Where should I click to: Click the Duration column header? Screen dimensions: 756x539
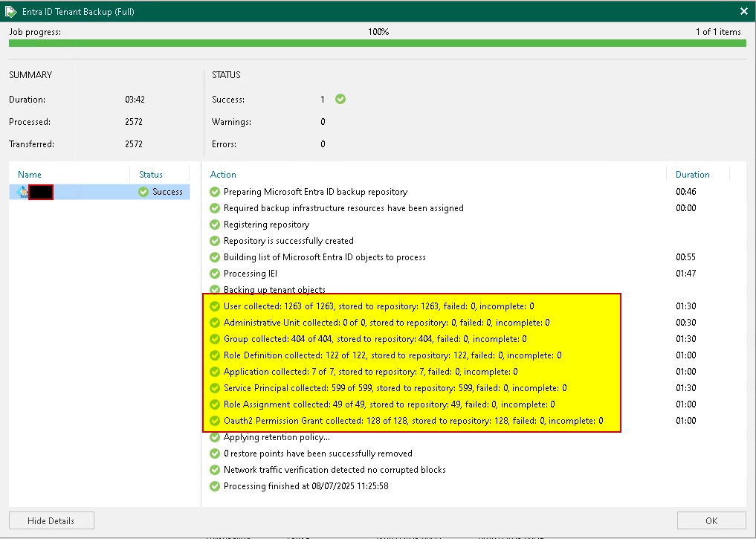point(692,175)
